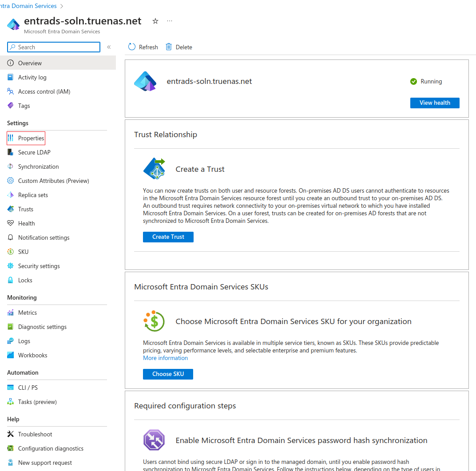The height and width of the screenshot is (471, 476).
Task: Open Replica sets page
Action: (x=33, y=195)
